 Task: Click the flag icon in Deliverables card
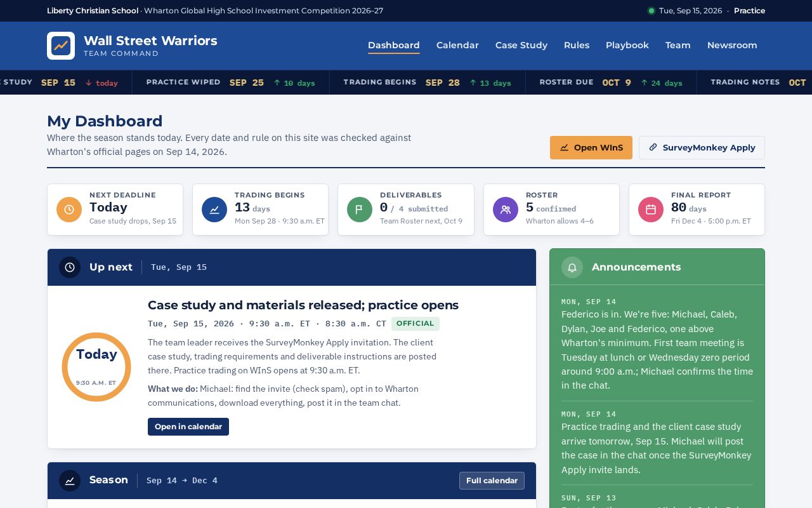coord(360,210)
